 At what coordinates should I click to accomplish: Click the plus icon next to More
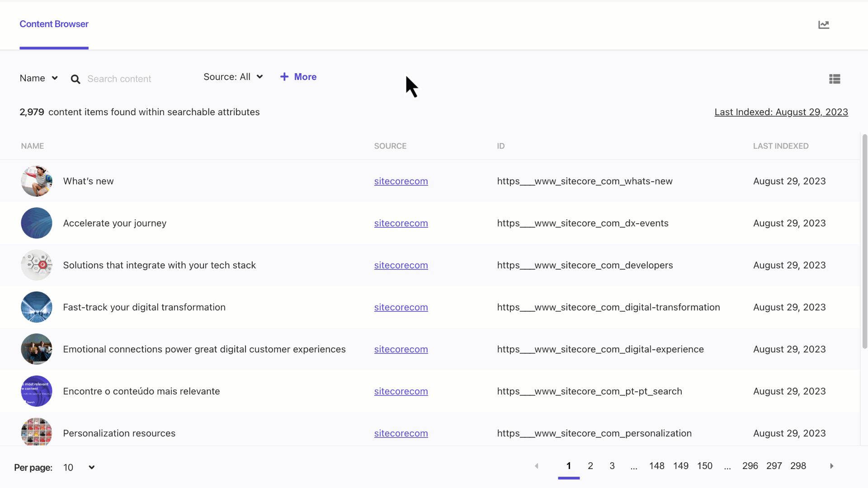pyautogui.click(x=284, y=76)
